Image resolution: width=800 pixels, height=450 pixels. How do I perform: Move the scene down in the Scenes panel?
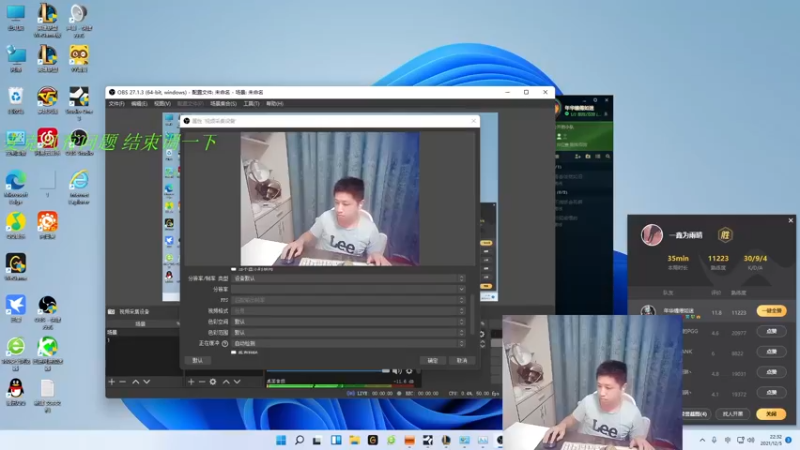(x=147, y=382)
